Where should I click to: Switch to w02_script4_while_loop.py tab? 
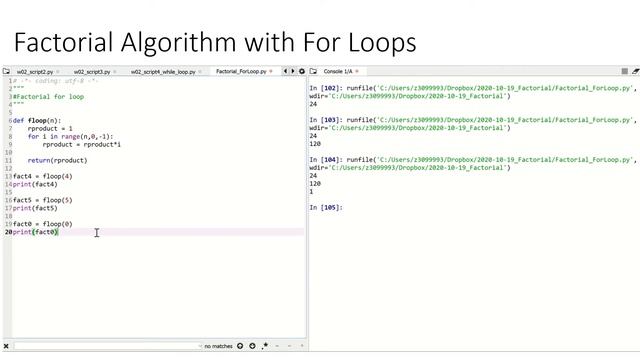pos(163,72)
